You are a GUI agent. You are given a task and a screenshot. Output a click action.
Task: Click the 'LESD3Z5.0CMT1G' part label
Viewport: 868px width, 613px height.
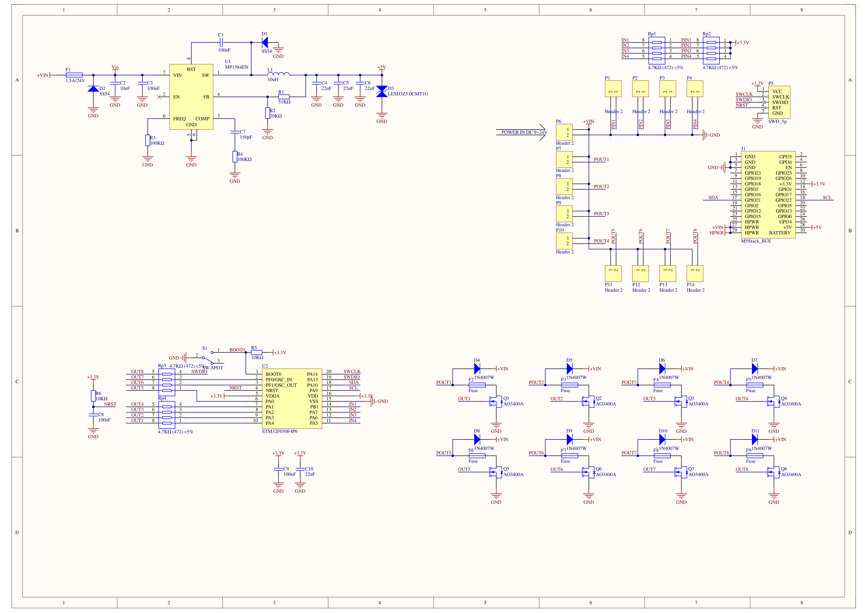tap(408, 94)
